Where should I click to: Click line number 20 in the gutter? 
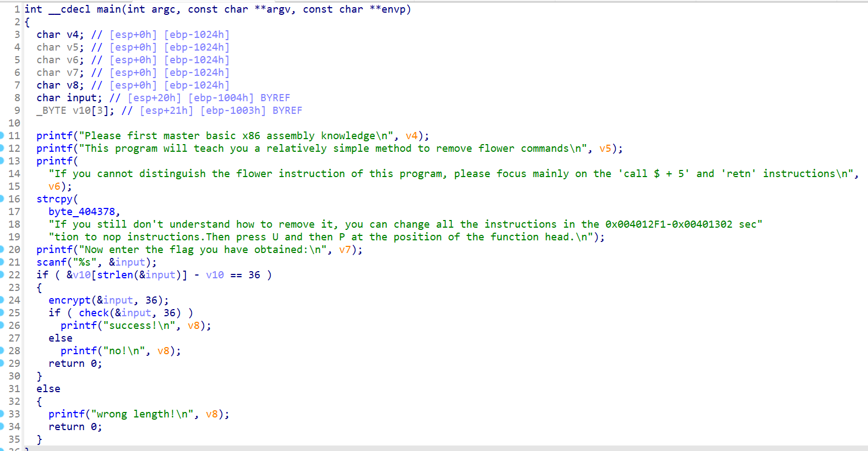14,250
